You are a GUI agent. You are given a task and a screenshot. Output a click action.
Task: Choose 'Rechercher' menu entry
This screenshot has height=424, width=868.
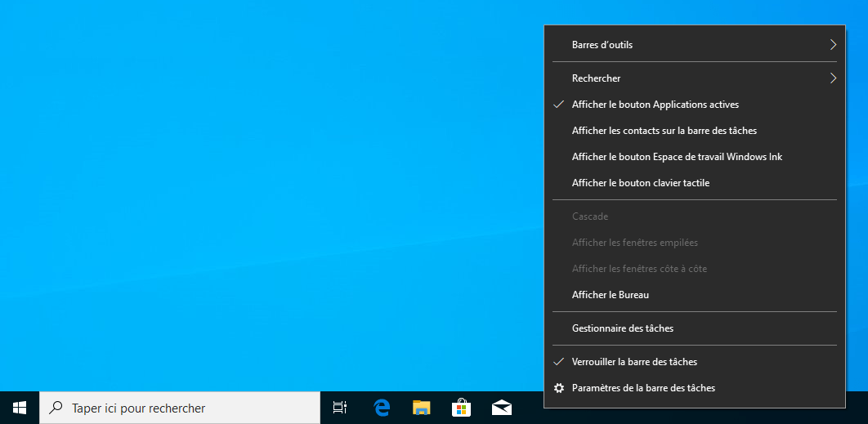coord(695,78)
